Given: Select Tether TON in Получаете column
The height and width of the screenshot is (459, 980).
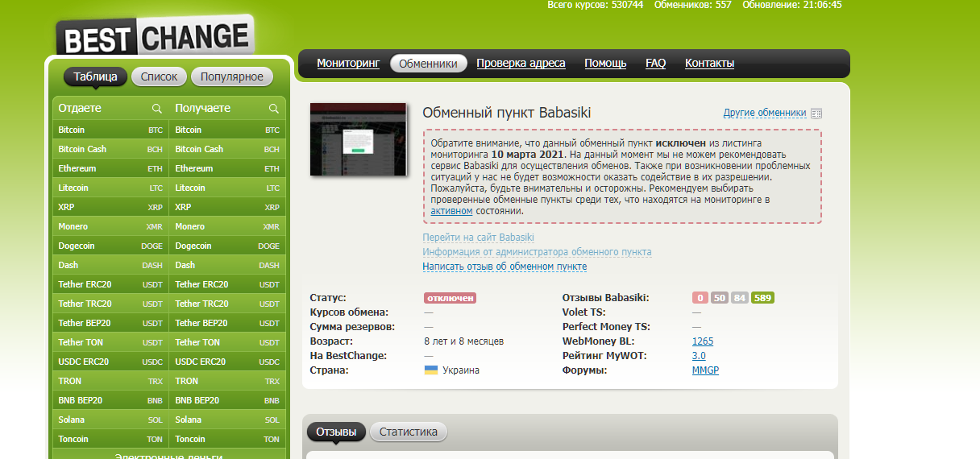Looking at the screenshot, I should [227, 342].
